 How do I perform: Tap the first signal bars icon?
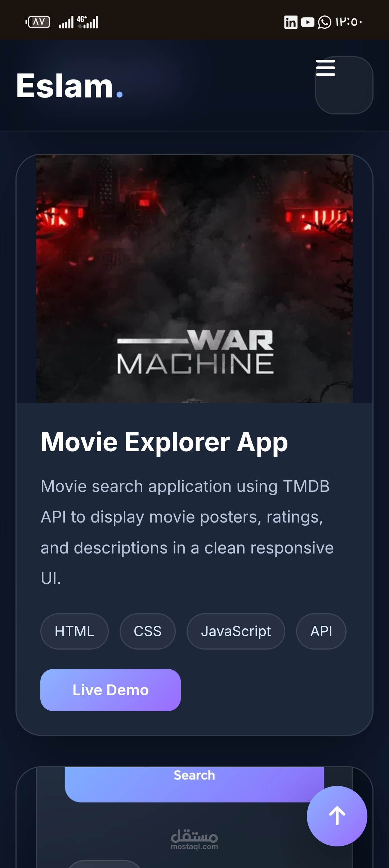point(66,22)
